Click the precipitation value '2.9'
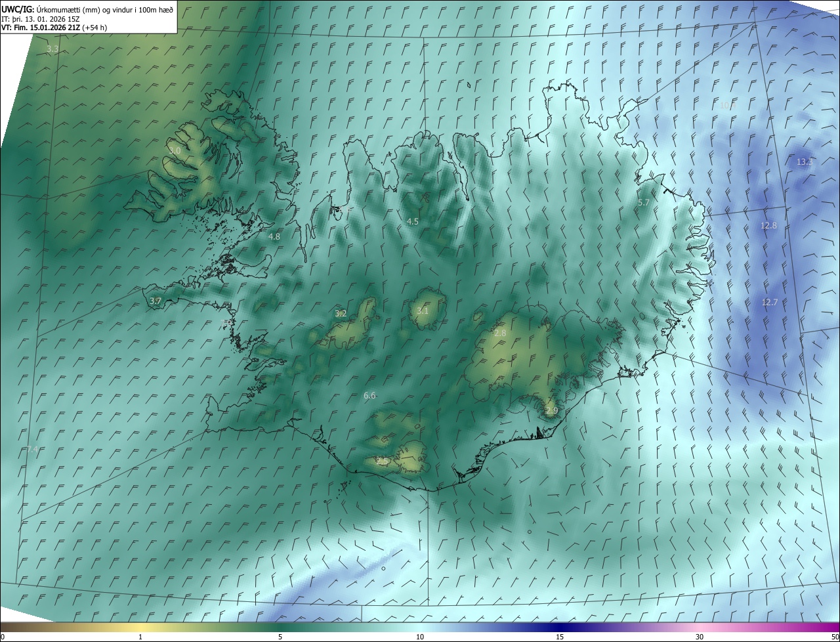This screenshot has height=642, width=840. [x=552, y=410]
